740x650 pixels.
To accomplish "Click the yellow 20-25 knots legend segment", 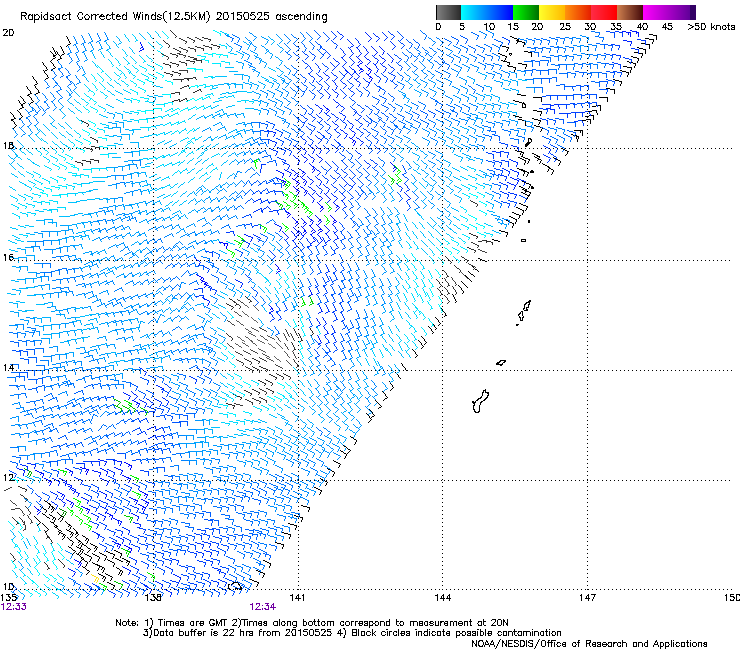I will point(552,12).
